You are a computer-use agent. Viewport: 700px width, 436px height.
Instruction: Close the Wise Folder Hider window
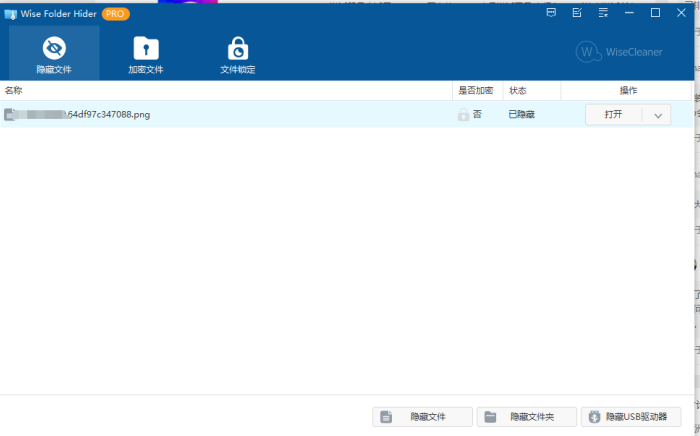click(681, 13)
